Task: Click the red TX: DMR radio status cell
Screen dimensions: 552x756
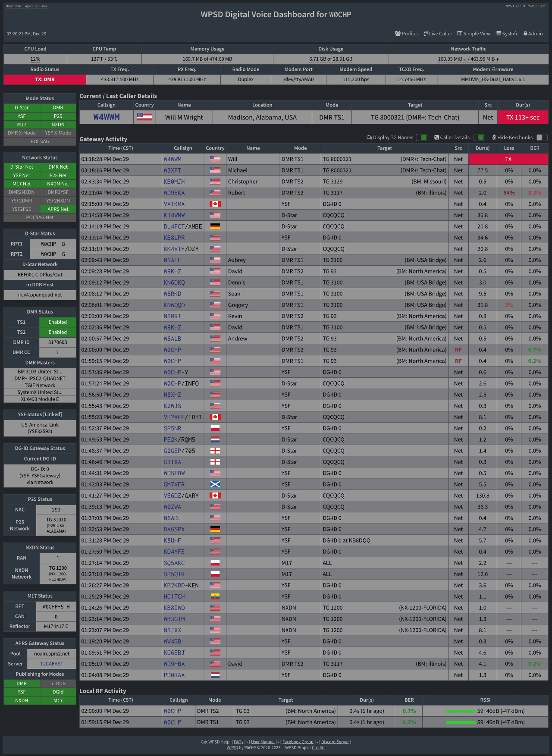Action: [x=45, y=79]
